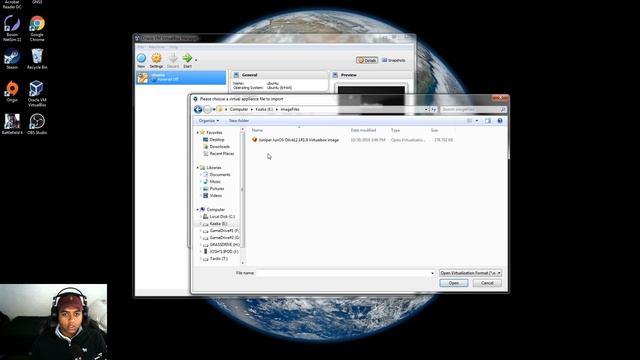Collapse the Libraries tree group
The image size is (640, 360).
[x=198, y=168]
